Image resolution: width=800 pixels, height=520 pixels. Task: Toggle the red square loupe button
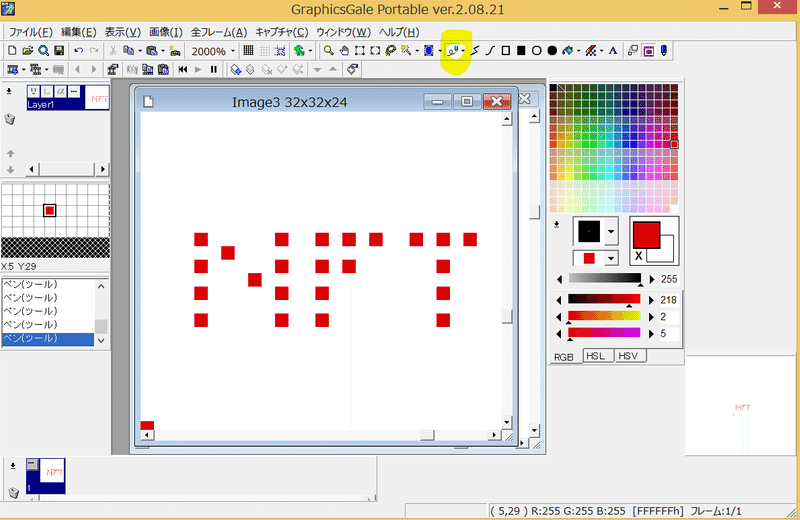pos(648,51)
